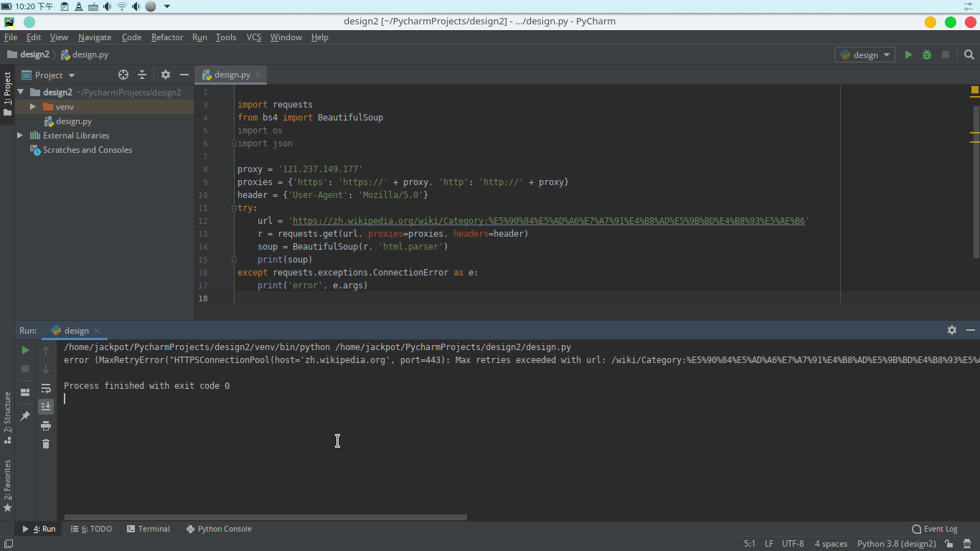Click the up-arrow stack trace icon
Viewport: 980px width, 551px height.
(x=46, y=350)
